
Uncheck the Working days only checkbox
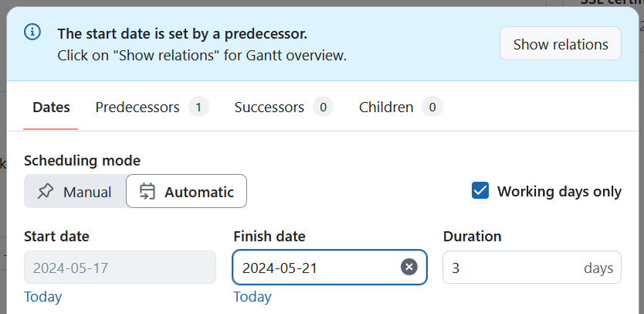(480, 191)
